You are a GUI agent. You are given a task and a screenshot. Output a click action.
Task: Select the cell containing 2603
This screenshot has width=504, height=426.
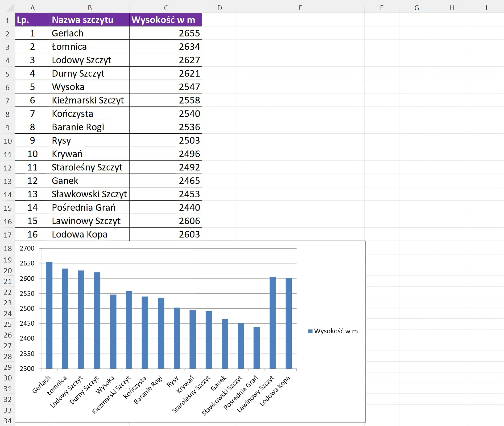(166, 234)
